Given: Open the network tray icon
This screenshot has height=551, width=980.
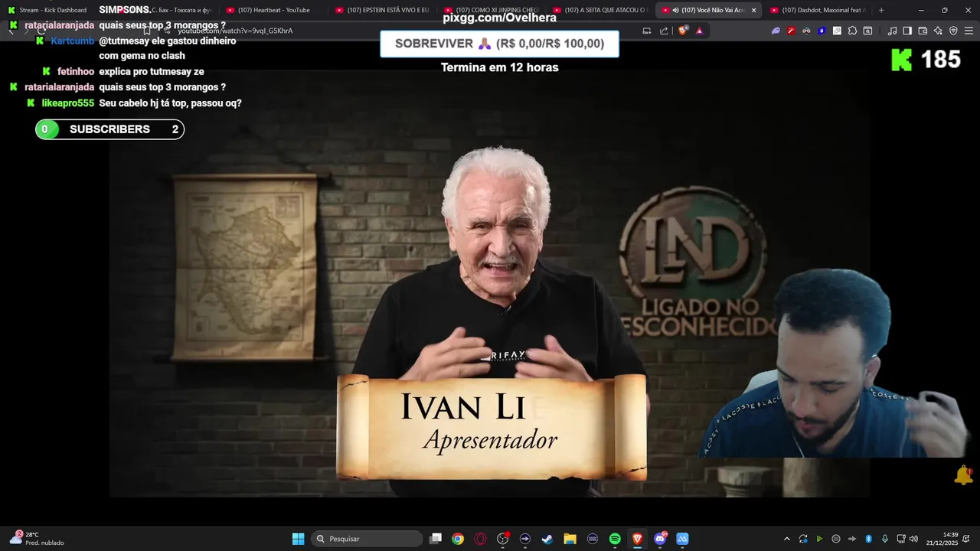Looking at the screenshot, I should tap(901, 539).
